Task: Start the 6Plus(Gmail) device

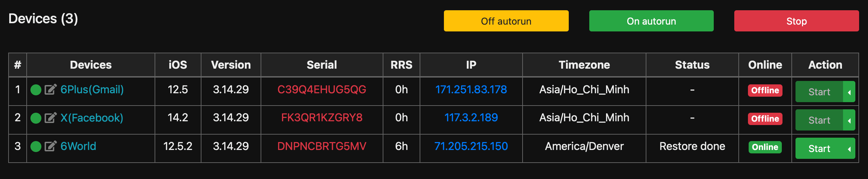Action: tap(819, 92)
